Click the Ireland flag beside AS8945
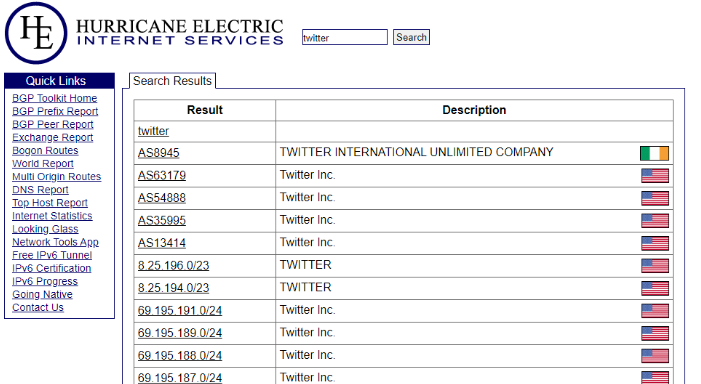Viewport: 701px width, 384px height. point(654,153)
